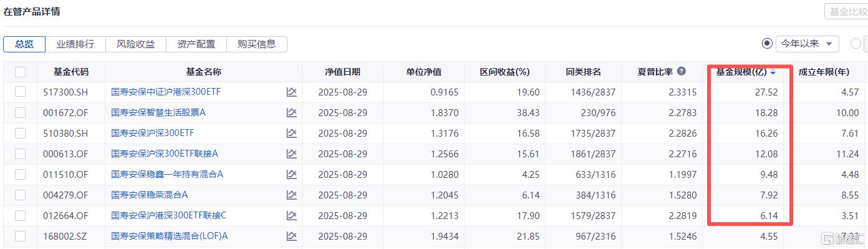Open fund link 国寿安保沪深300ETF
Image resolution: width=868 pixels, height=249 pixels.
point(153,134)
